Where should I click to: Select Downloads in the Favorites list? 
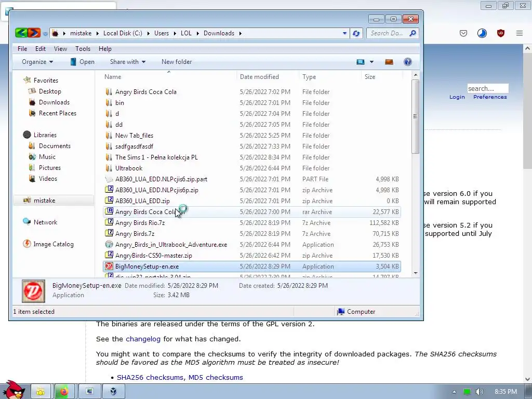coord(54,102)
